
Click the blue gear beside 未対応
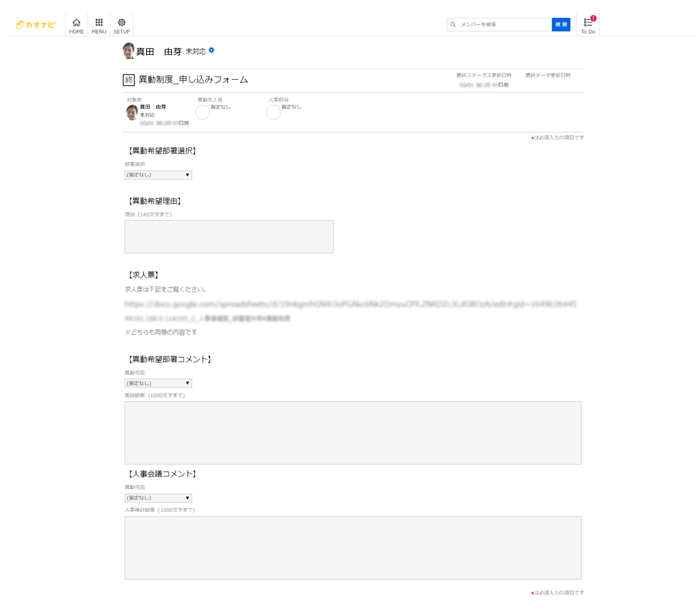[x=211, y=50]
